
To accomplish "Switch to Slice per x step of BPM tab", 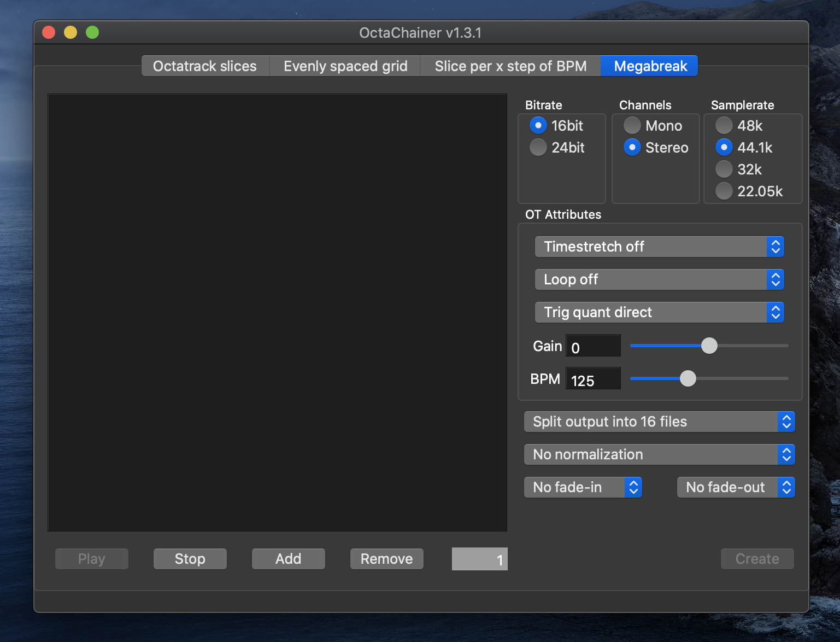I will 510,66.
